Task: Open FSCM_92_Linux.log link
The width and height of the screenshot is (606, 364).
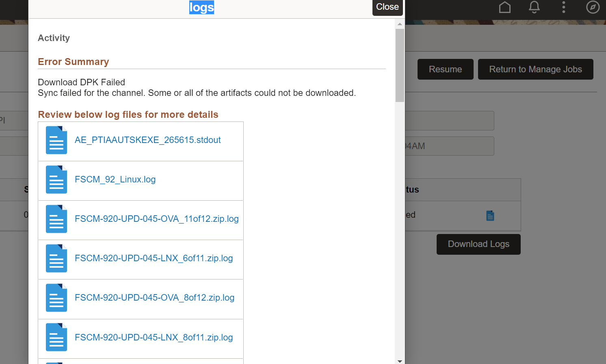Action: click(x=115, y=180)
